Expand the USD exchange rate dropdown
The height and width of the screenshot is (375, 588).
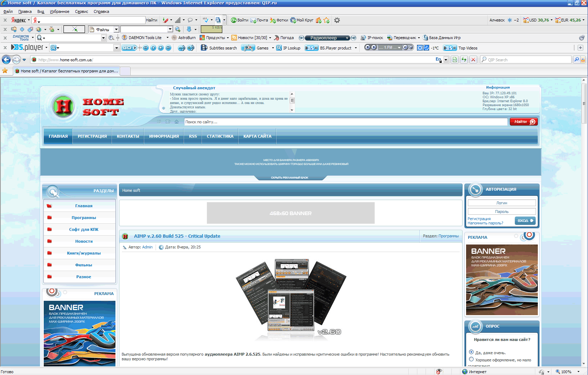point(551,20)
